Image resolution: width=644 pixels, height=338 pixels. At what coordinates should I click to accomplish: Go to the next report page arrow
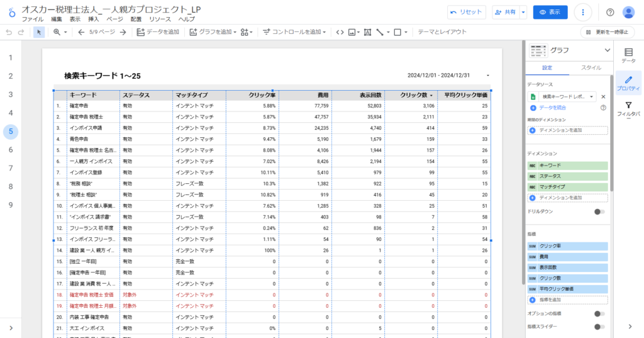pyautogui.click(x=123, y=32)
